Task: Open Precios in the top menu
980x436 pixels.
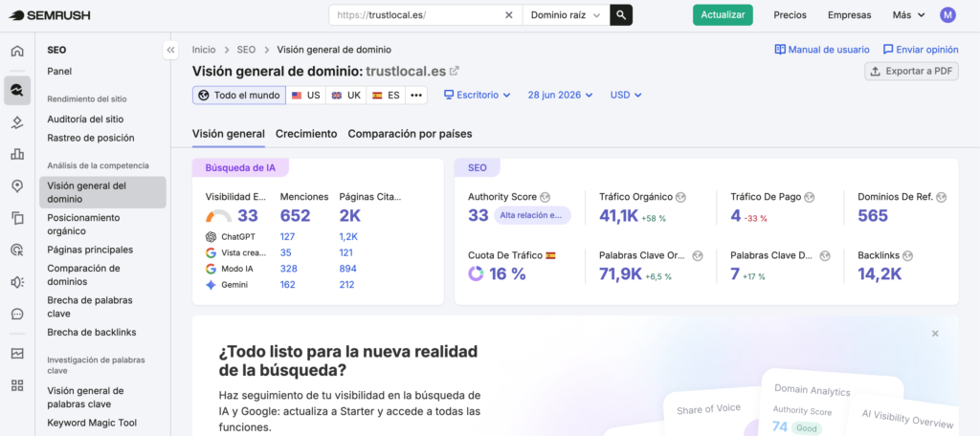Action: pyautogui.click(x=790, y=15)
